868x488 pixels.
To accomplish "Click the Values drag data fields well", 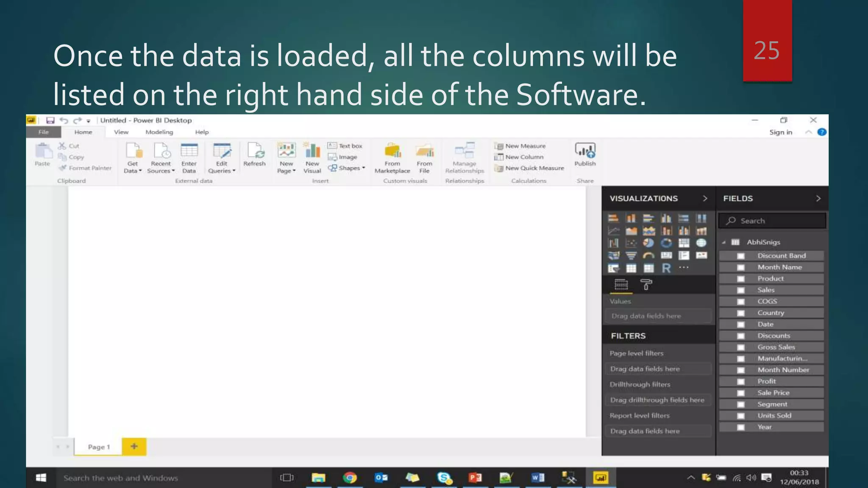I will tap(657, 316).
